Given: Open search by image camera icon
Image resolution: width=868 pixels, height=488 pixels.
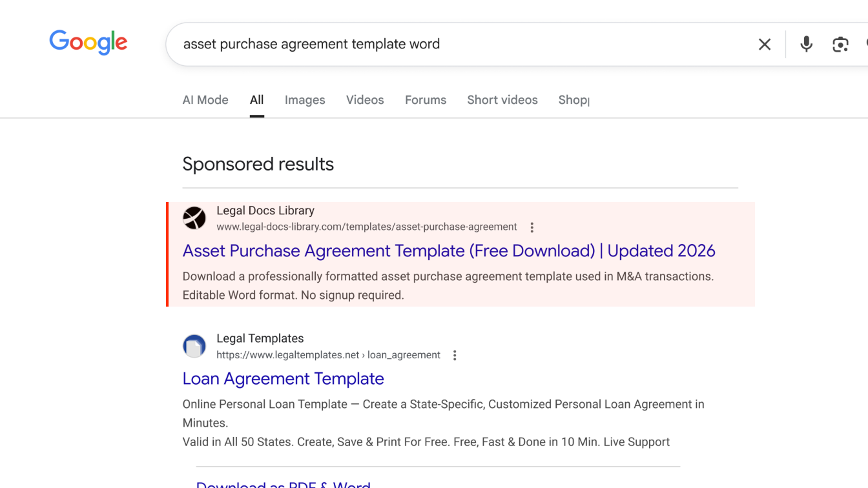Looking at the screenshot, I should tap(840, 44).
